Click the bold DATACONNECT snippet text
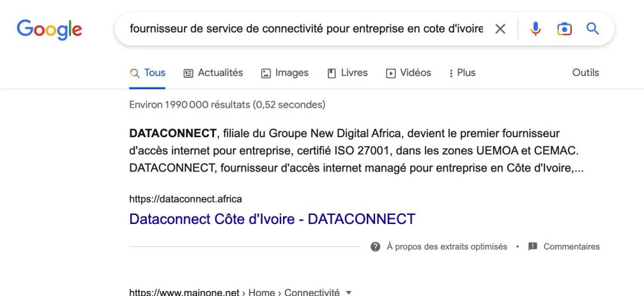This screenshot has width=644, height=296. pyautogui.click(x=172, y=133)
